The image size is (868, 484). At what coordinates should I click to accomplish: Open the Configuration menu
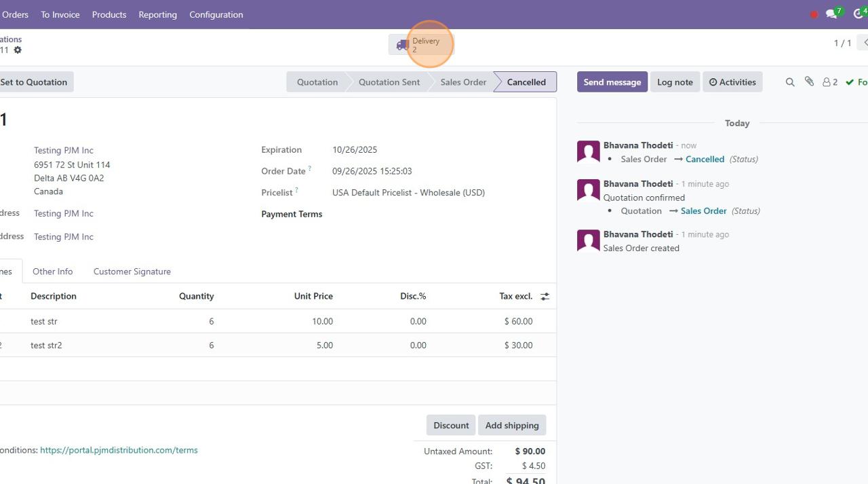pos(216,14)
